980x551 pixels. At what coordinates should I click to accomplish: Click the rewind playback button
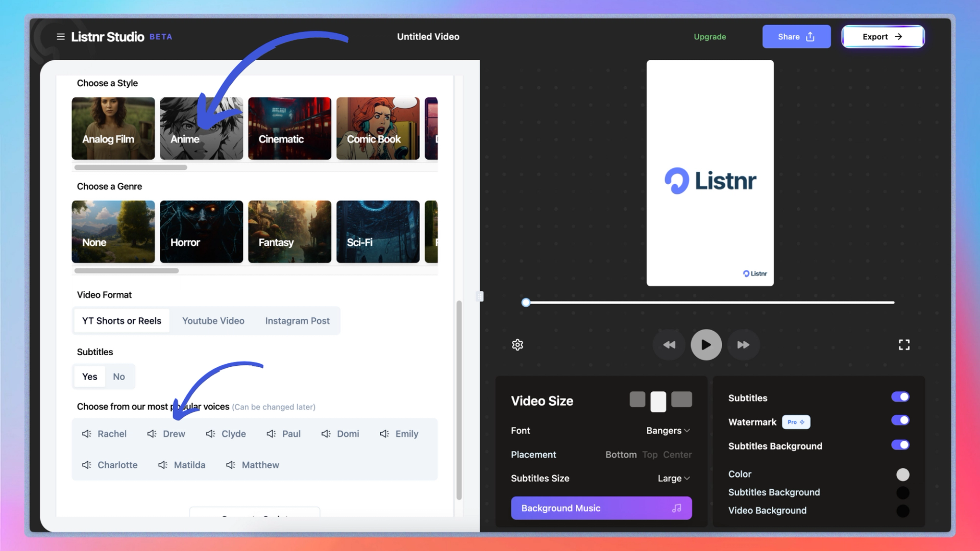[669, 345]
